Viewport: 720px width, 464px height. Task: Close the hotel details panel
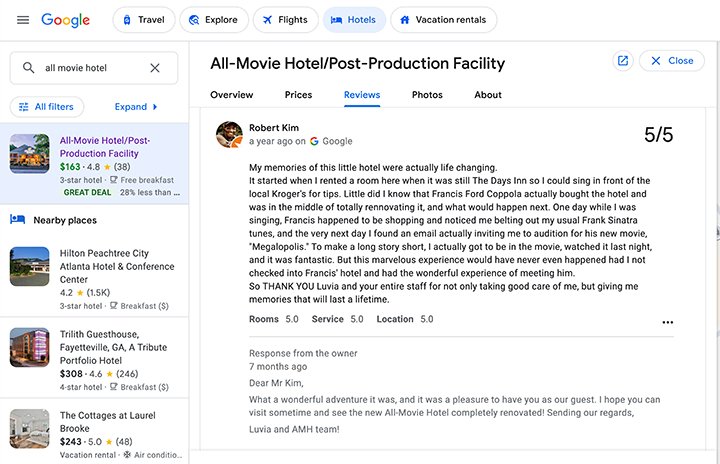tap(672, 61)
